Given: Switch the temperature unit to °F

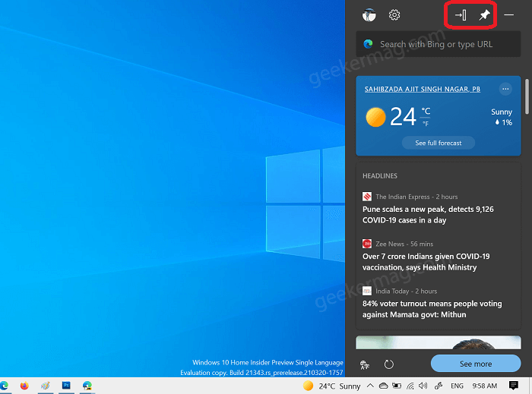Looking at the screenshot, I should (426, 124).
